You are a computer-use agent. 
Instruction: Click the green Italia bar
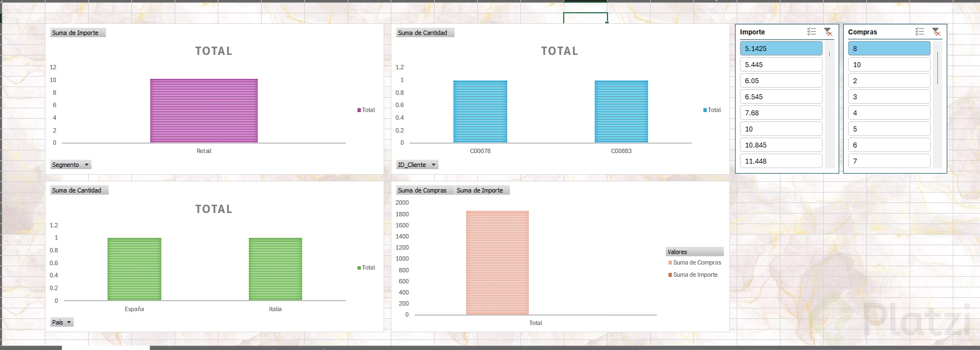(x=275, y=270)
